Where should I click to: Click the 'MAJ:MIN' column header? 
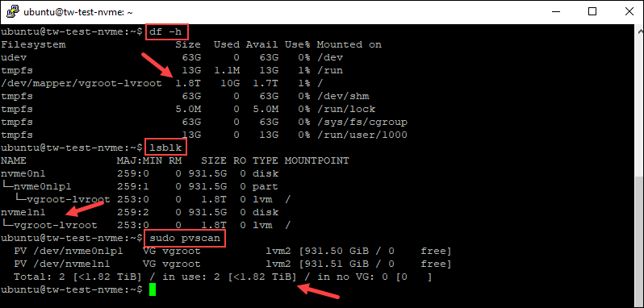[140, 160]
